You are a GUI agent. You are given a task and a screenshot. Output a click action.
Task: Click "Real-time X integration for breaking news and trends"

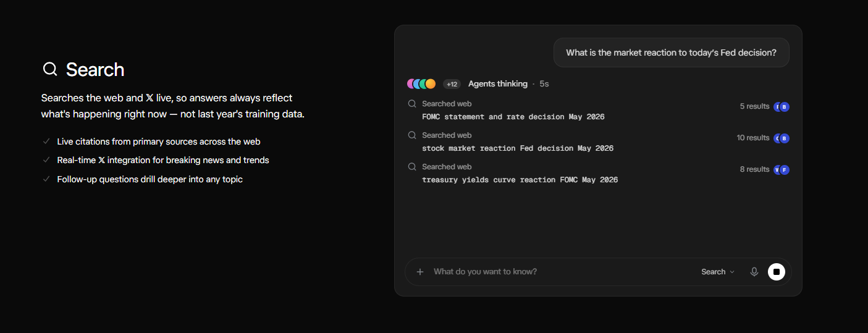163,160
